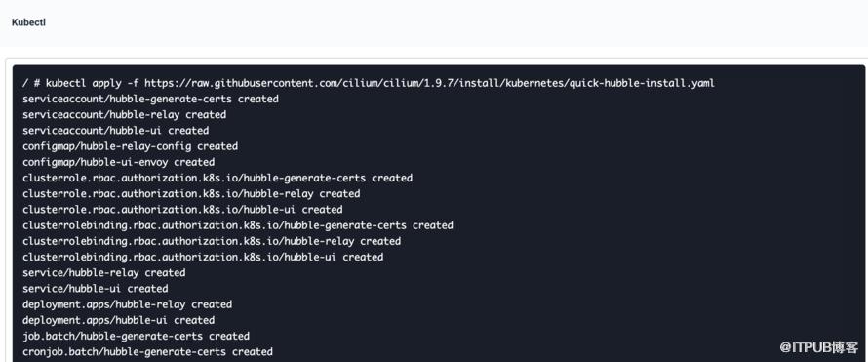Select the Kubectl tab heading
This screenshot has width=868, height=362.
click(28, 23)
